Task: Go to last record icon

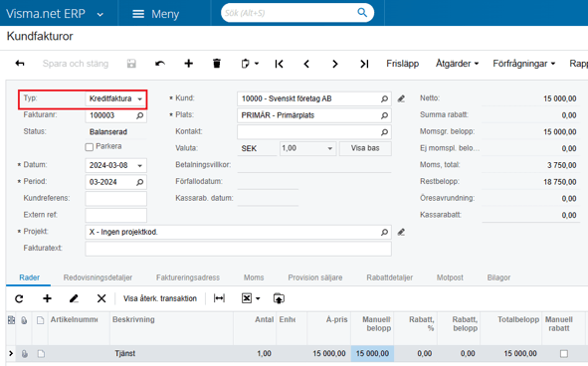Action: (364, 64)
